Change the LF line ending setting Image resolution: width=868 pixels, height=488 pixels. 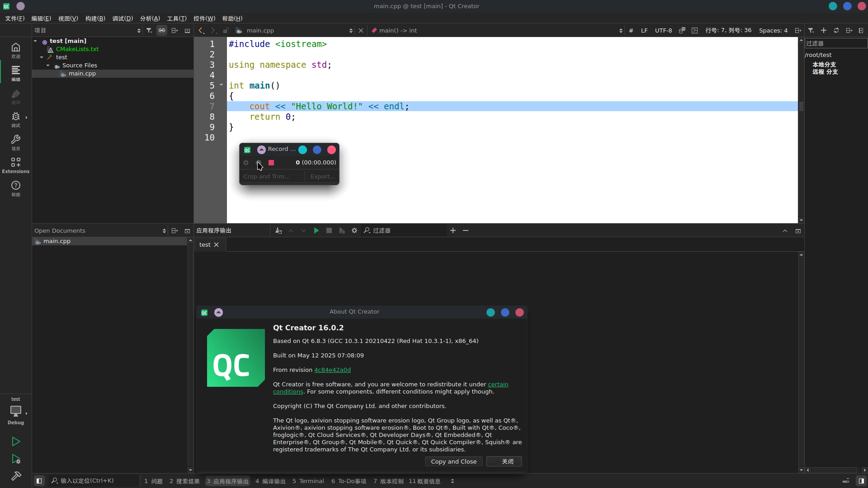pyautogui.click(x=644, y=30)
